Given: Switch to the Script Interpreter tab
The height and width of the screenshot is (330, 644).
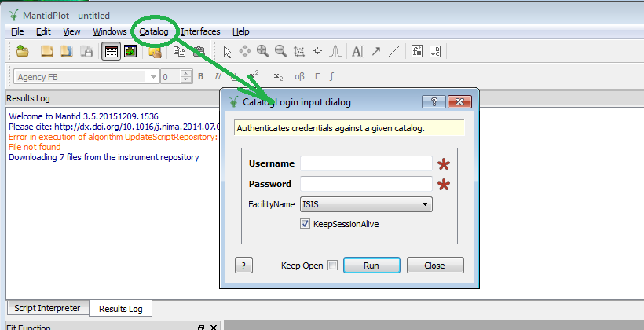Looking at the screenshot, I should click(x=47, y=308).
